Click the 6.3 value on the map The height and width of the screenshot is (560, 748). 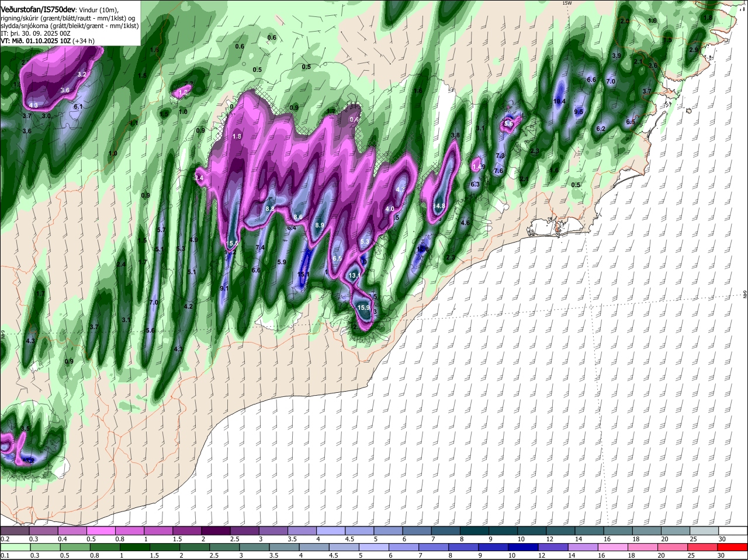pyautogui.click(x=475, y=184)
